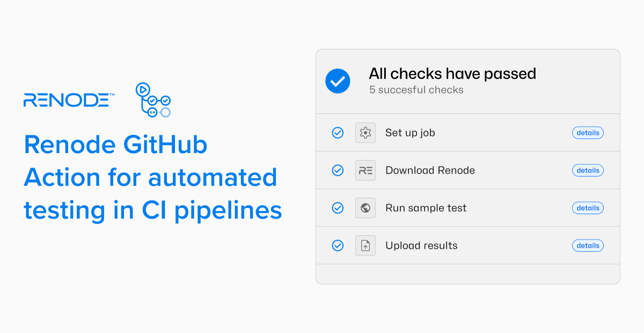Click the check circle for Upload results
The width and height of the screenshot is (644, 333).
[x=338, y=245]
